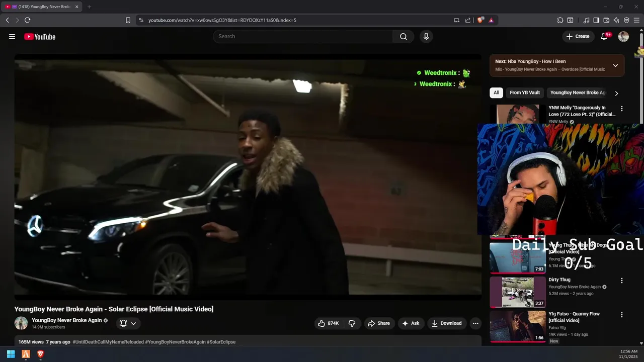Click the browser address bar URL

(x=222, y=20)
